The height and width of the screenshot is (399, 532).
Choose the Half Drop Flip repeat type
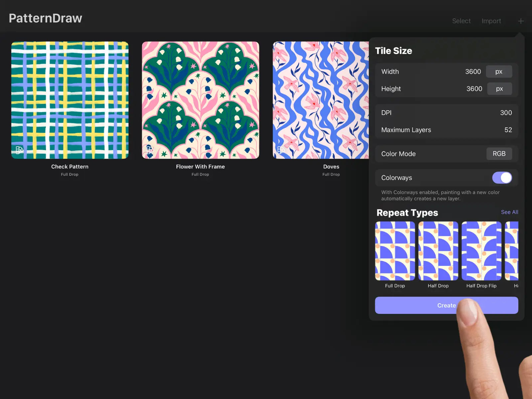(x=481, y=251)
